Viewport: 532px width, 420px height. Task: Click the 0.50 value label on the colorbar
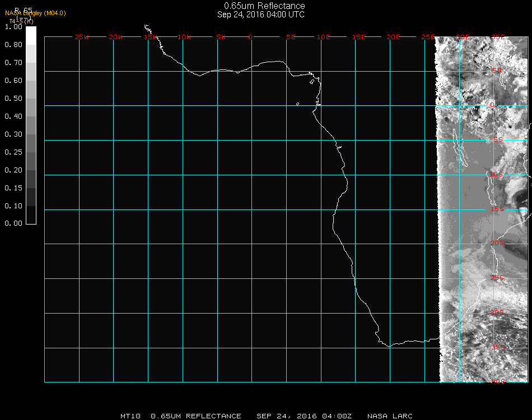tap(13, 99)
